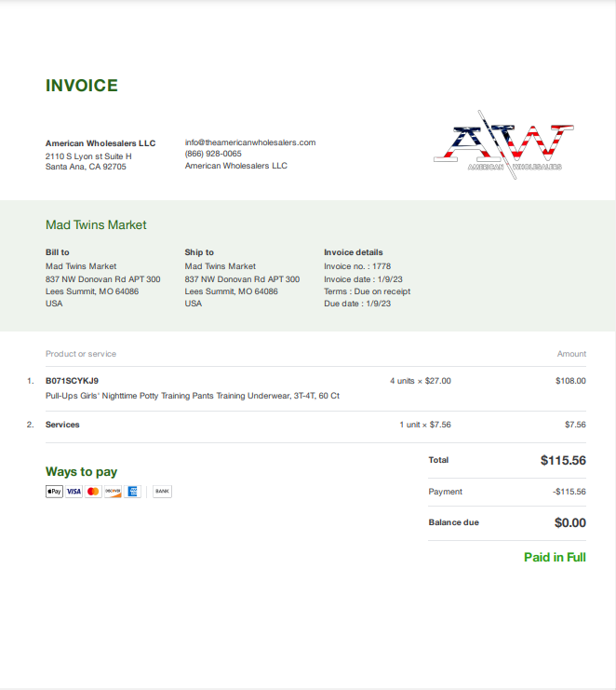Click the Mastercard payment icon

pyautogui.click(x=93, y=491)
